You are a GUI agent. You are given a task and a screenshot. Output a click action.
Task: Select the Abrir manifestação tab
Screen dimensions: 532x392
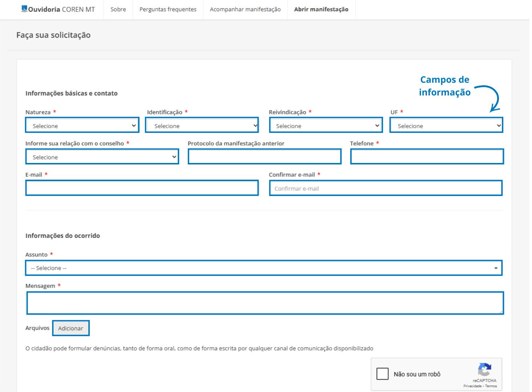[x=321, y=9]
